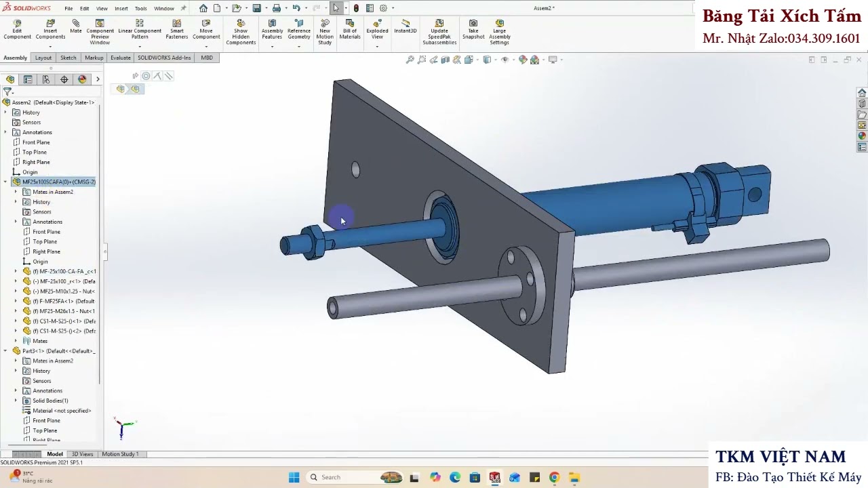Screen dimensions: 868x488
Task: Expand the top-level Annotations folder
Action: click(6, 132)
